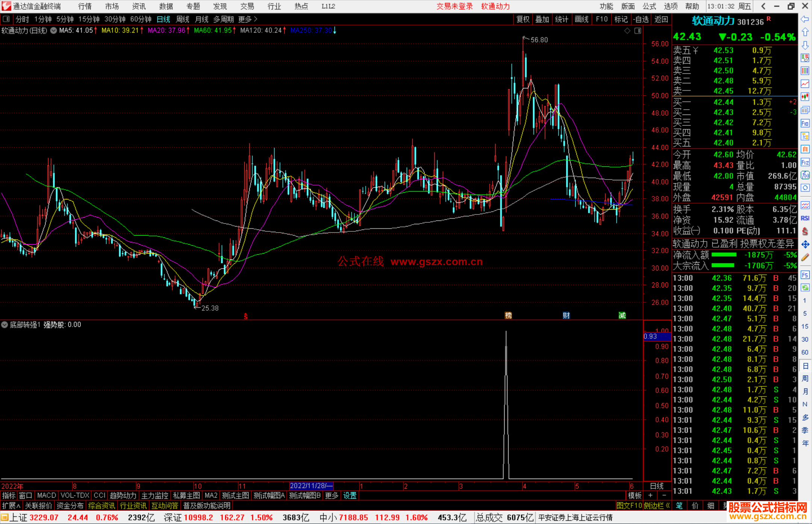Switch to the 60分钟 period tab

(141, 19)
